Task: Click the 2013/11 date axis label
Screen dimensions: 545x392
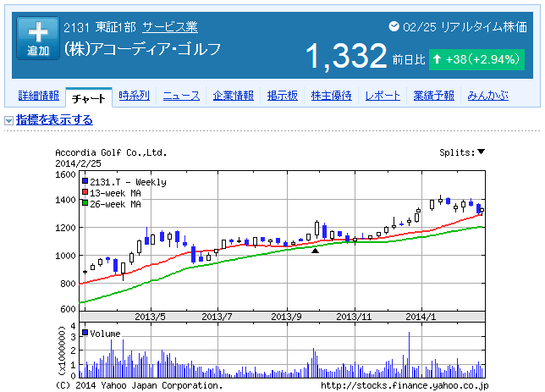Action: pos(354,317)
